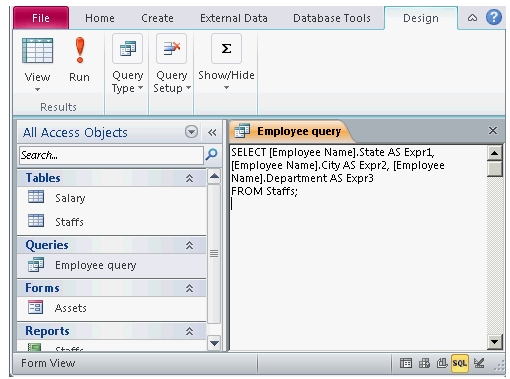Screen dimensions: 510x379
Task: Open the External Data tab
Action: tap(234, 18)
